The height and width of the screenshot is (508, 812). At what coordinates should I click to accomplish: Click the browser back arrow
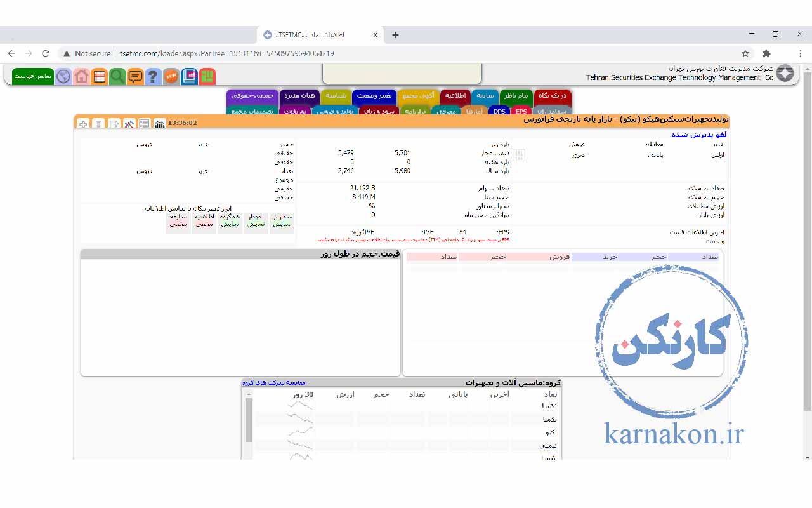[11, 53]
